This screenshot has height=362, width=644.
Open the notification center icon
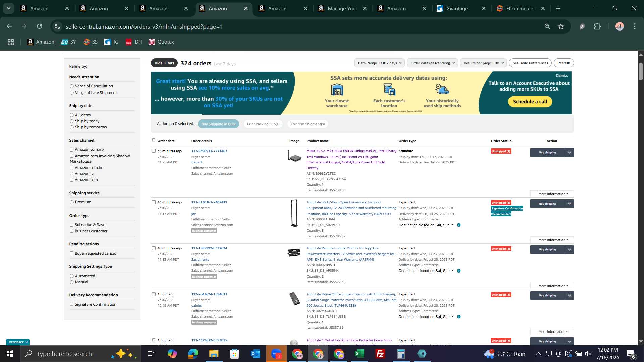(x=631, y=354)
